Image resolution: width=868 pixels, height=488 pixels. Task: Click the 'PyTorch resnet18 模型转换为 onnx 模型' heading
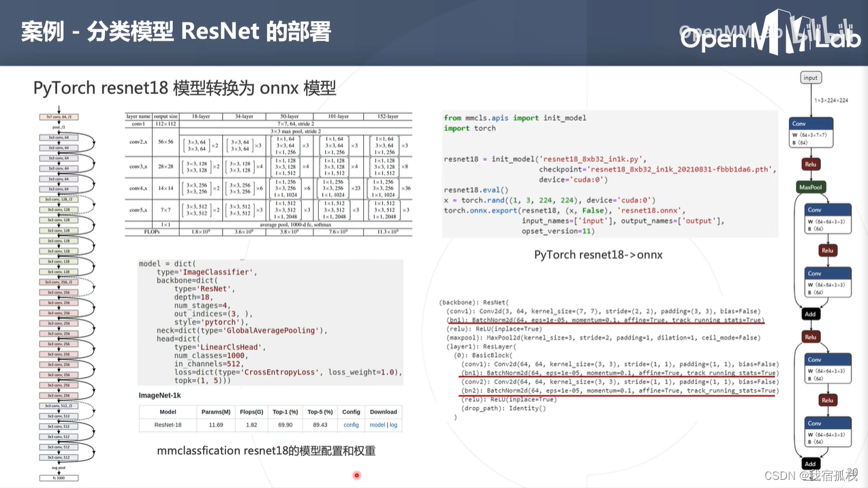coord(185,88)
